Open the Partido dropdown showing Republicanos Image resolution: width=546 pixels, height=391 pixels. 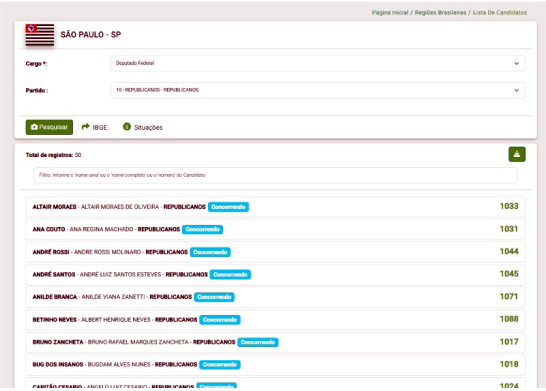pyautogui.click(x=318, y=90)
